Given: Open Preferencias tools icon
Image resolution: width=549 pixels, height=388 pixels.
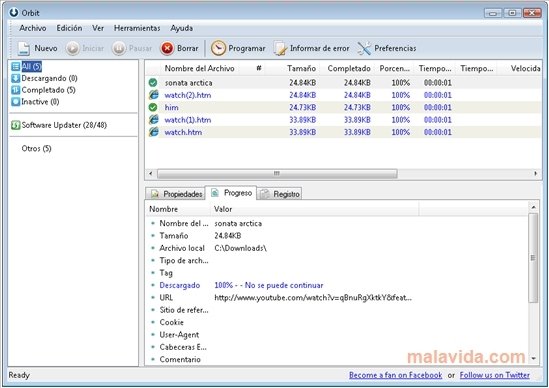Looking at the screenshot, I should pyautogui.click(x=364, y=48).
